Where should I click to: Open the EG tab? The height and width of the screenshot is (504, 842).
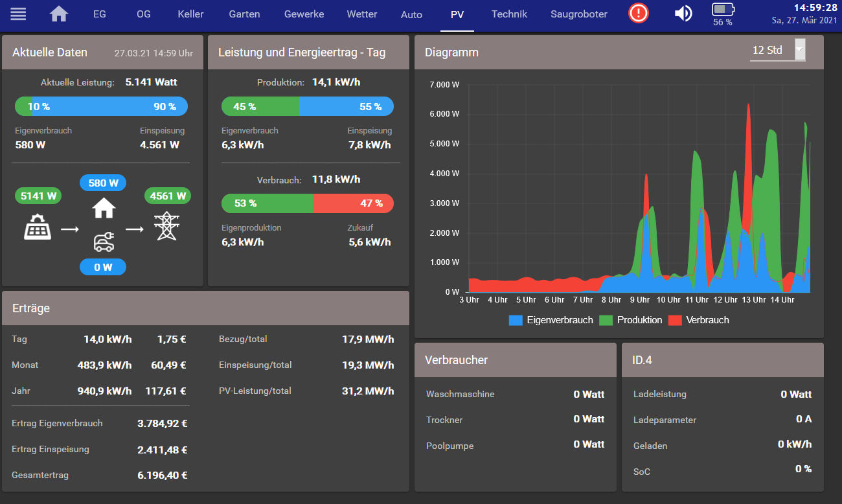pos(99,14)
